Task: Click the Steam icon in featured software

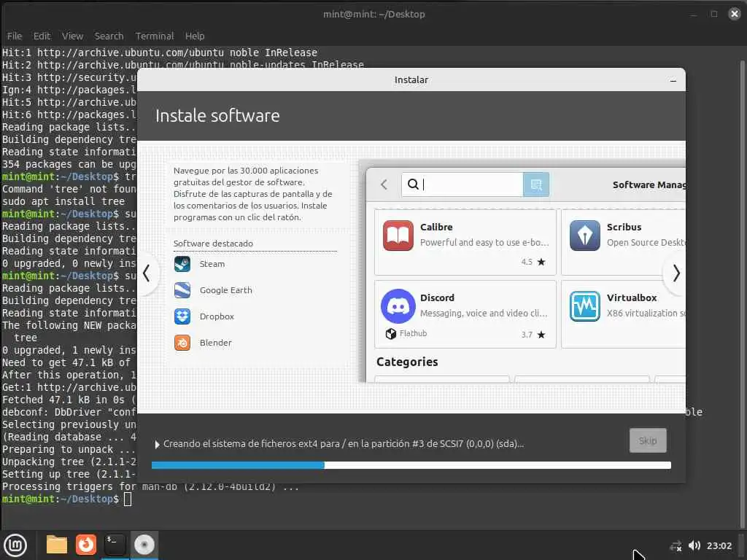Action: [x=182, y=264]
